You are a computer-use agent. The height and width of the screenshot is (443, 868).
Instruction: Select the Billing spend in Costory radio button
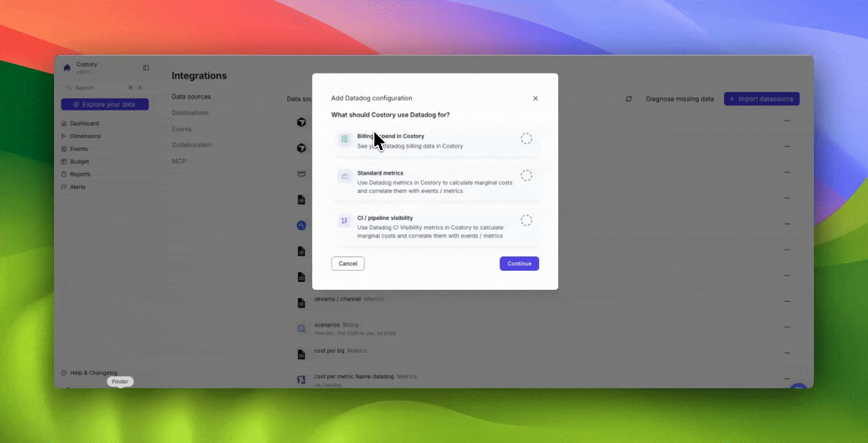tap(526, 138)
